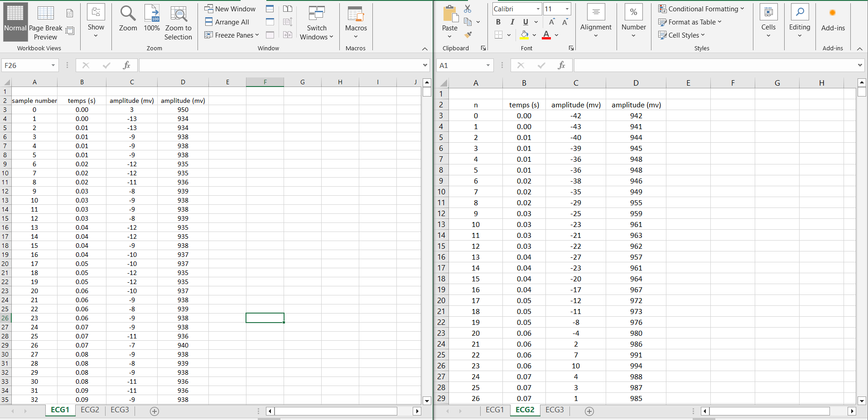Image resolution: width=868 pixels, height=420 pixels.
Task: Toggle View Side by Side
Action: pyautogui.click(x=288, y=9)
